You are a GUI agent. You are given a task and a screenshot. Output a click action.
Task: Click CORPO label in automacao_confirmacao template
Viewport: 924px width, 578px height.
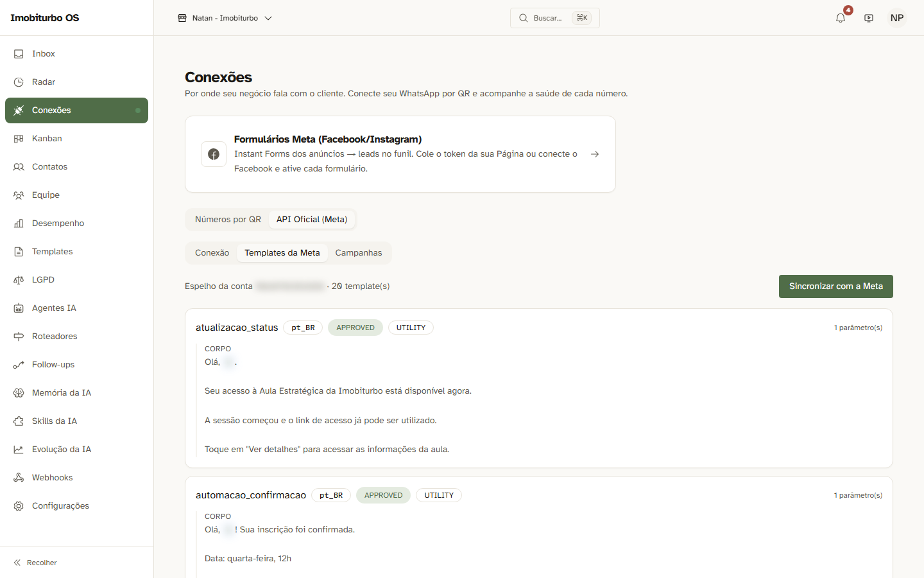pyautogui.click(x=218, y=516)
